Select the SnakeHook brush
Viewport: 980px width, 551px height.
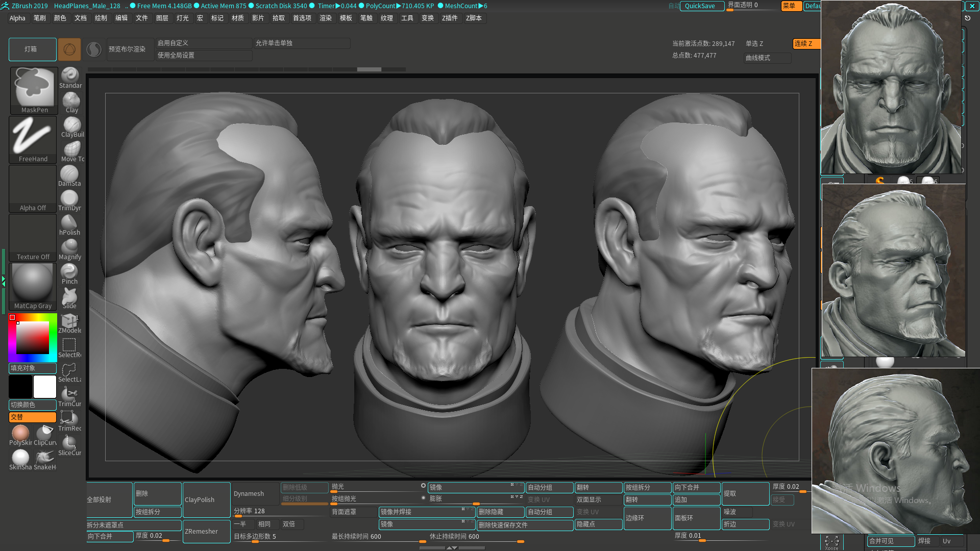coord(45,460)
